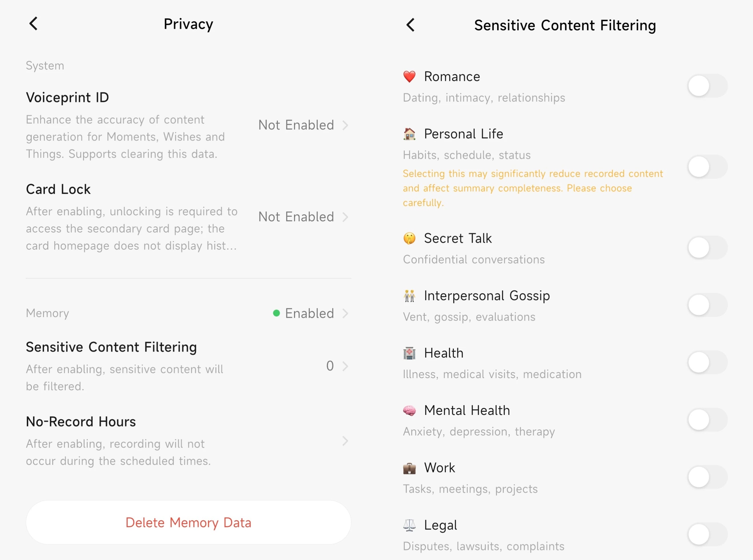
Task: Tap the shushing face Secret Talk icon
Action: pos(409,238)
